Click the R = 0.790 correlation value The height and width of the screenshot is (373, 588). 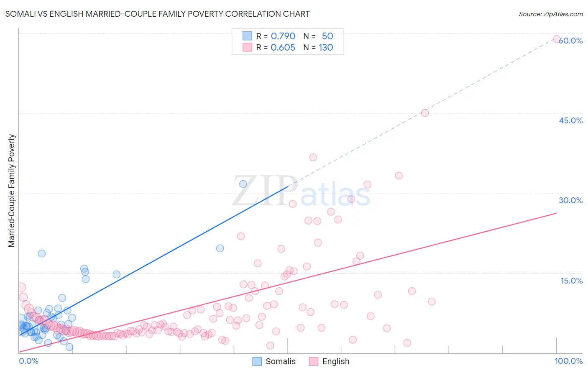pyautogui.click(x=276, y=36)
